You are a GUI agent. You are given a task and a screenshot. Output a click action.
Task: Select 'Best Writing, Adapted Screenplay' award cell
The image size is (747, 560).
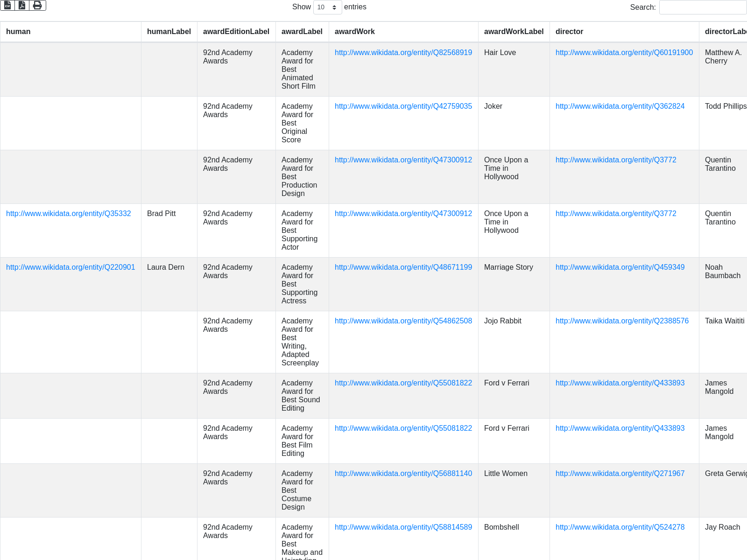pos(302,342)
